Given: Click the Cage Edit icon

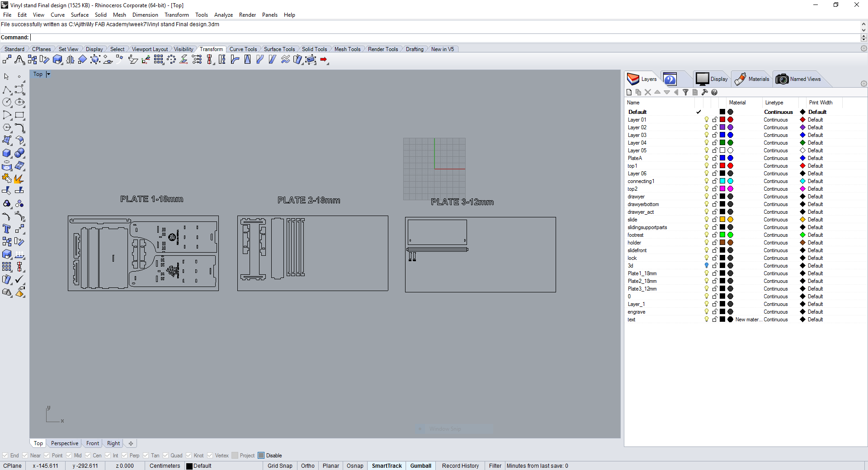Looking at the screenshot, I should (x=311, y=60).
